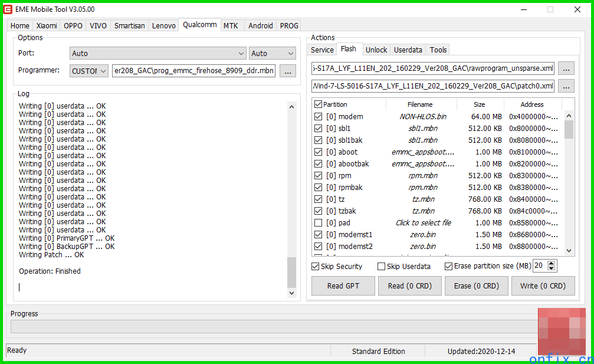This screenshot has width=594, height=364.
Task: Click the partition list scrollbar thumb
Action: [x=569, y=130]
